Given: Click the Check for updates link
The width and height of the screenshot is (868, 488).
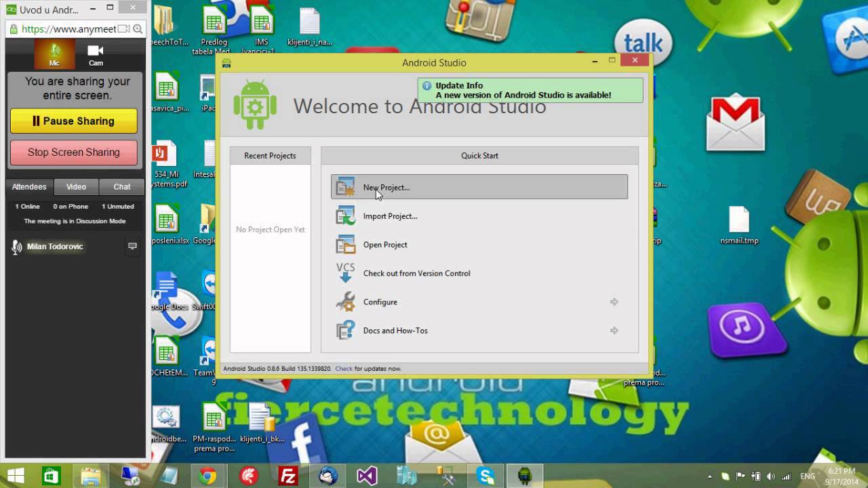Looking at the screenshot, I should point(344,369).
